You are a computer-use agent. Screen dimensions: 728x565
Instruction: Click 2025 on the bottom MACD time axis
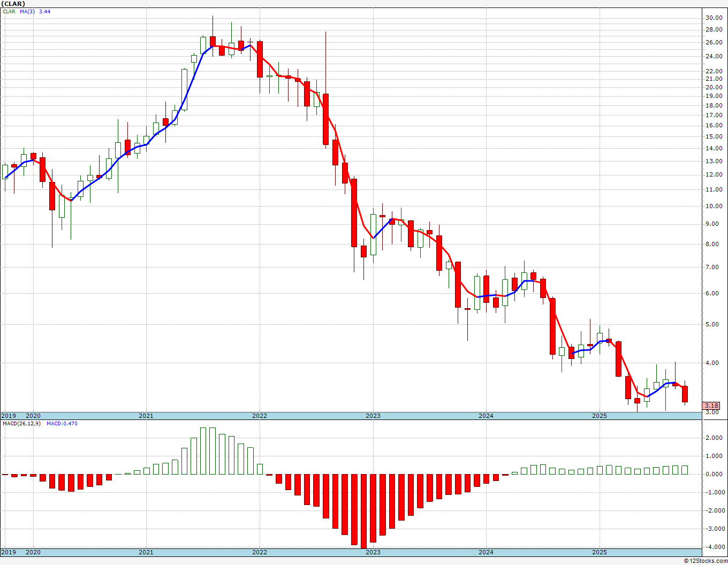pos(599,552)
